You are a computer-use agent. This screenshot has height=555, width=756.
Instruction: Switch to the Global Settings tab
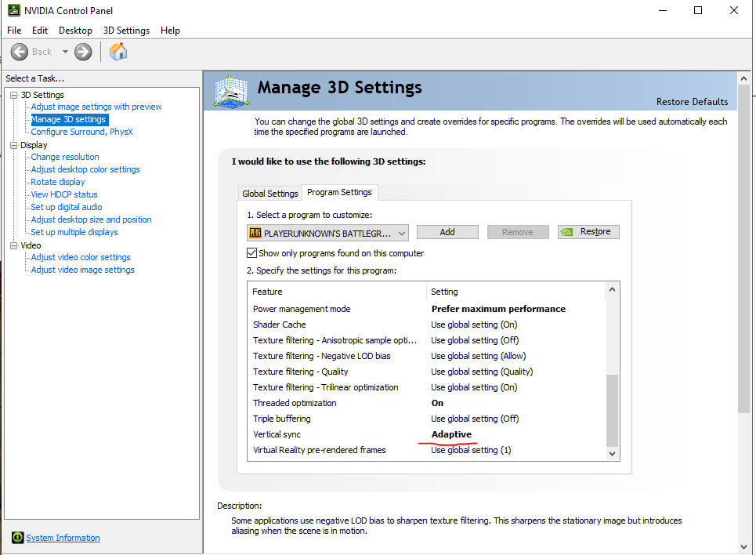[270, 194]
